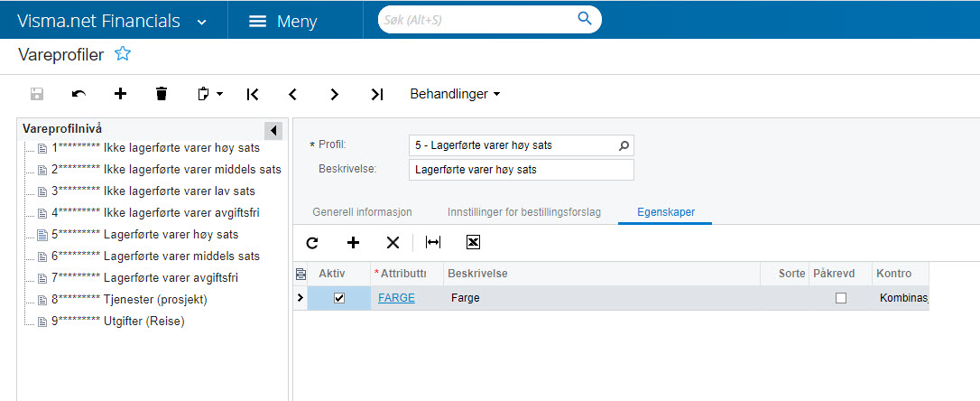Uncheck the Aktiv checkbox for FARGE
This screenshot has width=980, height=401.
(339, 298)
